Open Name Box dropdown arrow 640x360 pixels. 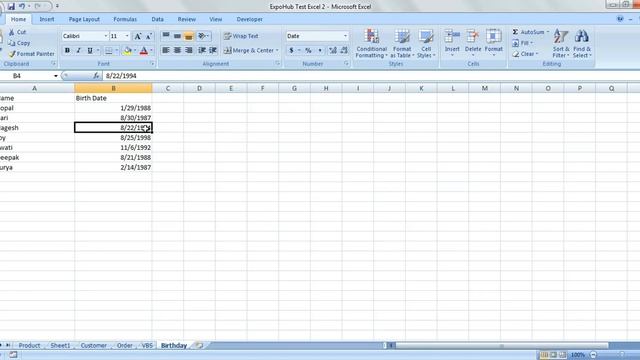[x=56, y=76]
